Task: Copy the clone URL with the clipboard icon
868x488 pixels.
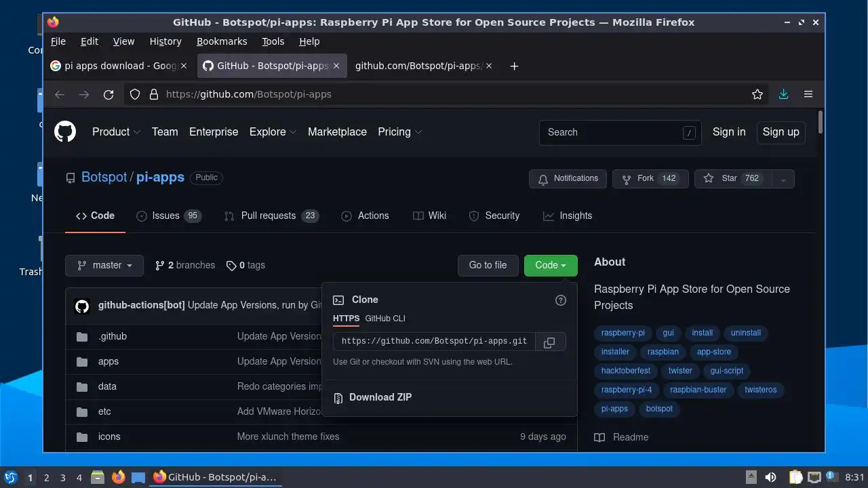Action: pos(549,342)
